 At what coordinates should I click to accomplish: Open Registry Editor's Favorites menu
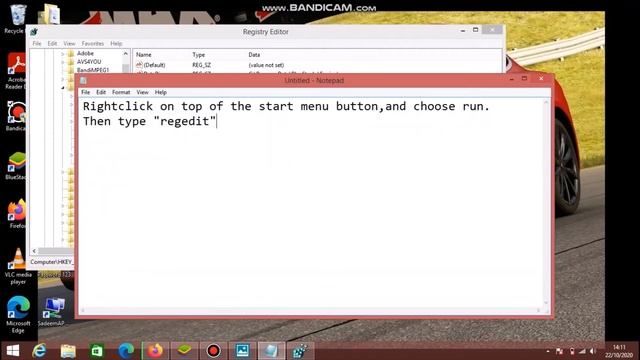[x=93, y=43]
